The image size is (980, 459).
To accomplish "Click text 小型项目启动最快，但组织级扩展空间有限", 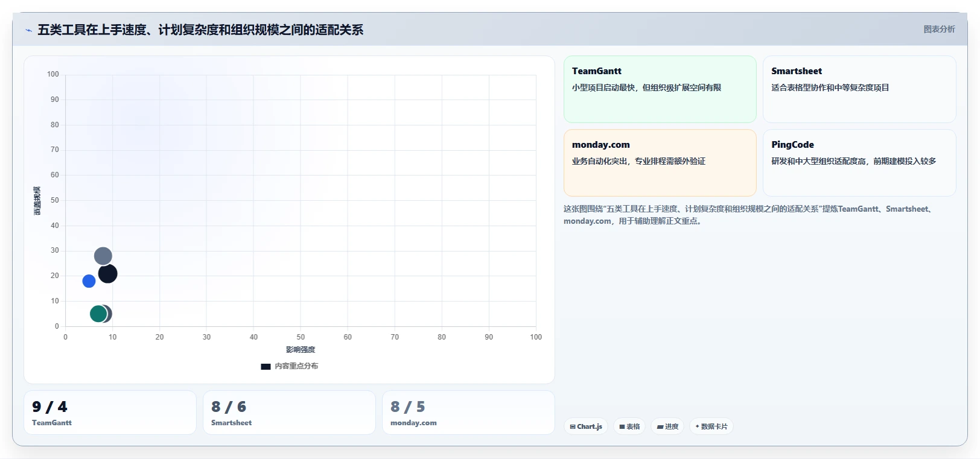I will 646,87.
